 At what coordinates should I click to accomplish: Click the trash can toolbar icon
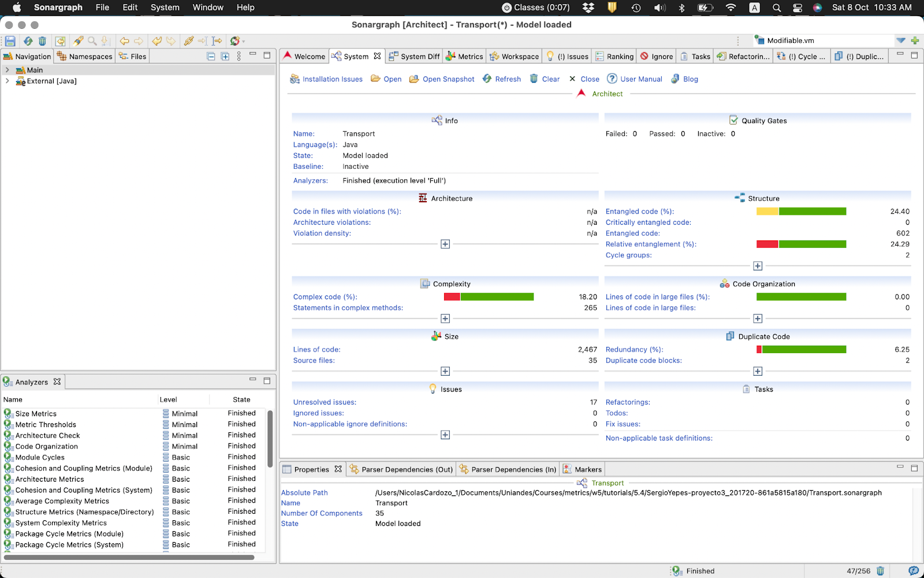click(42, 41)
